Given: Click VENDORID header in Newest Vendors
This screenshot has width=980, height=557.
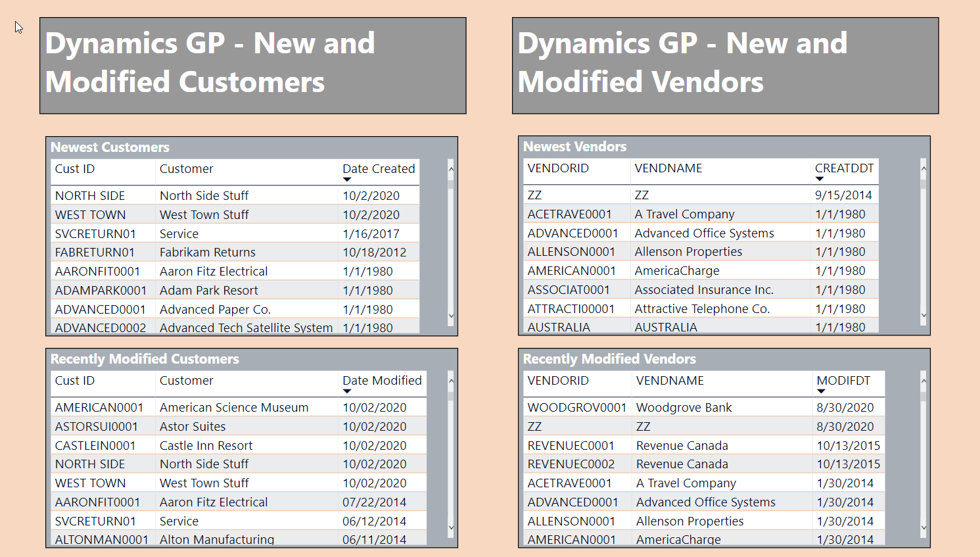Looking at the screenshot, I should click(x=558, y=168).
